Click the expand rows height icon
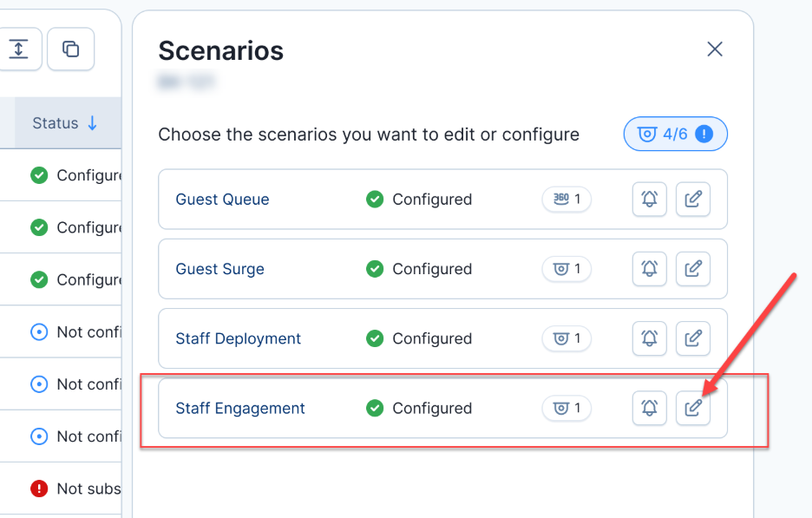This screenshot has width=812, height=518. [x=18, y=49]
